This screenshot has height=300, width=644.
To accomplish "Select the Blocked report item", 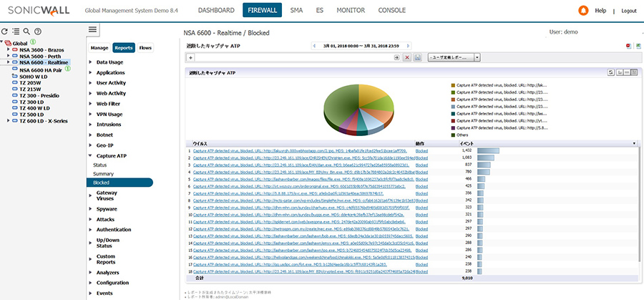I will click(x=119, y=183).
